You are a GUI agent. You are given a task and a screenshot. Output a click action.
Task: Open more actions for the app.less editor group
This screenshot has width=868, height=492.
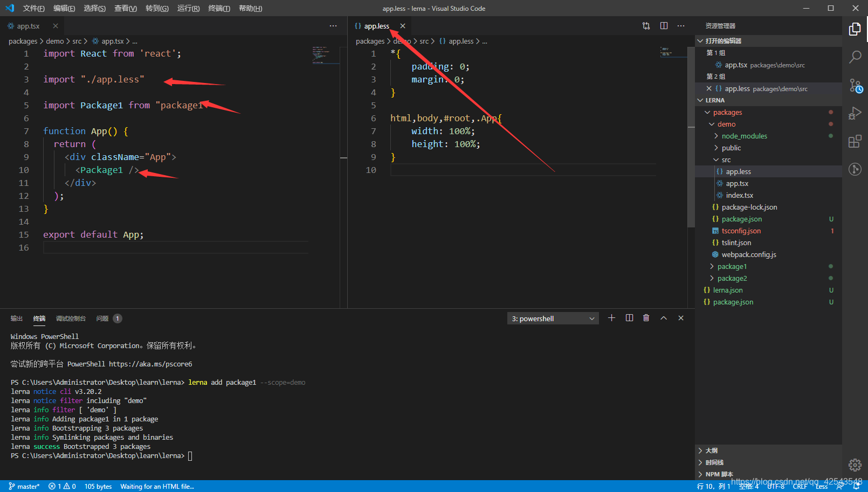[681, 26]
